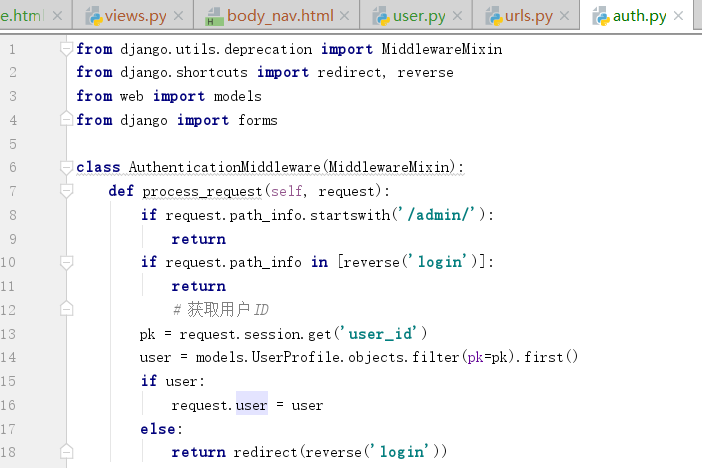Close the urls.py tab
702x468 pixels.
pos(565,16)
